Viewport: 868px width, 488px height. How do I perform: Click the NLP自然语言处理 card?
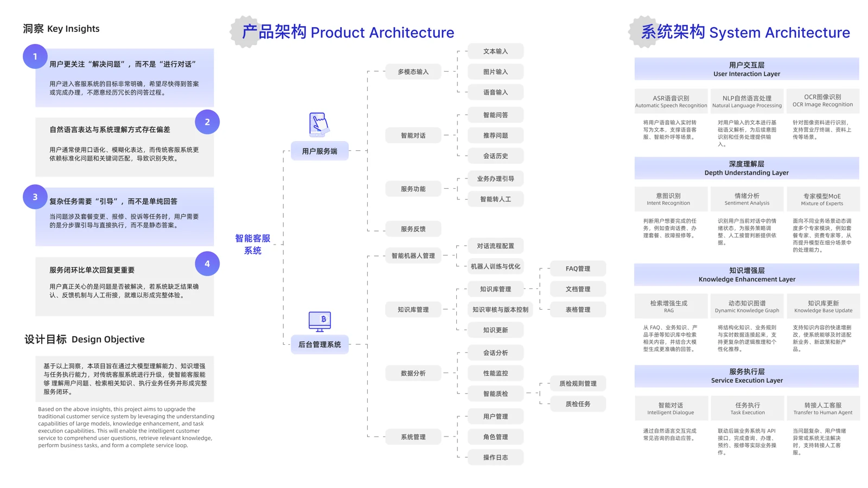point(747,101)
